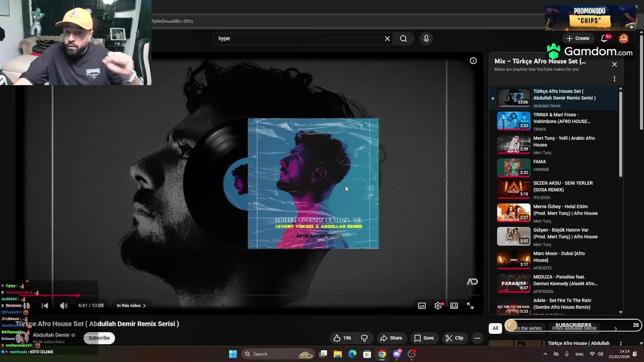Expand 'In this video' chapters
The image size is (644, 362).
pos(131,305)
